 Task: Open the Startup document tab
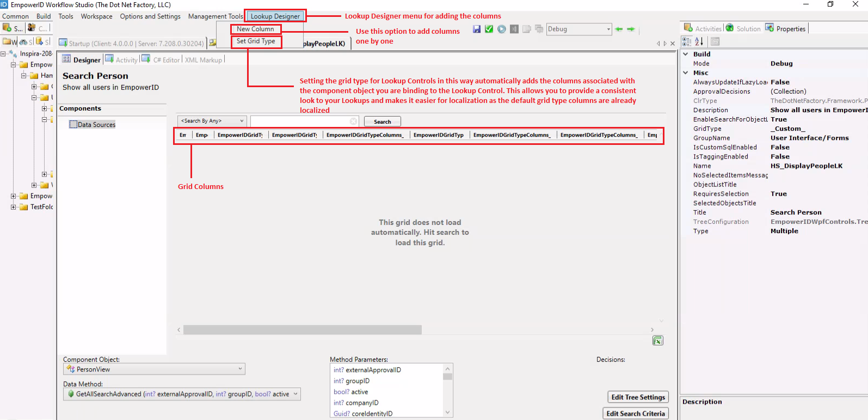tap(131, 43)
